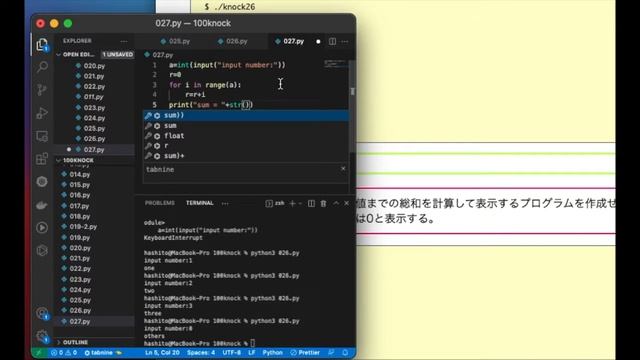Switch to the 025.py editor tab
The width and height of the screenshot is (640, 360).
[x=176, y=41]
